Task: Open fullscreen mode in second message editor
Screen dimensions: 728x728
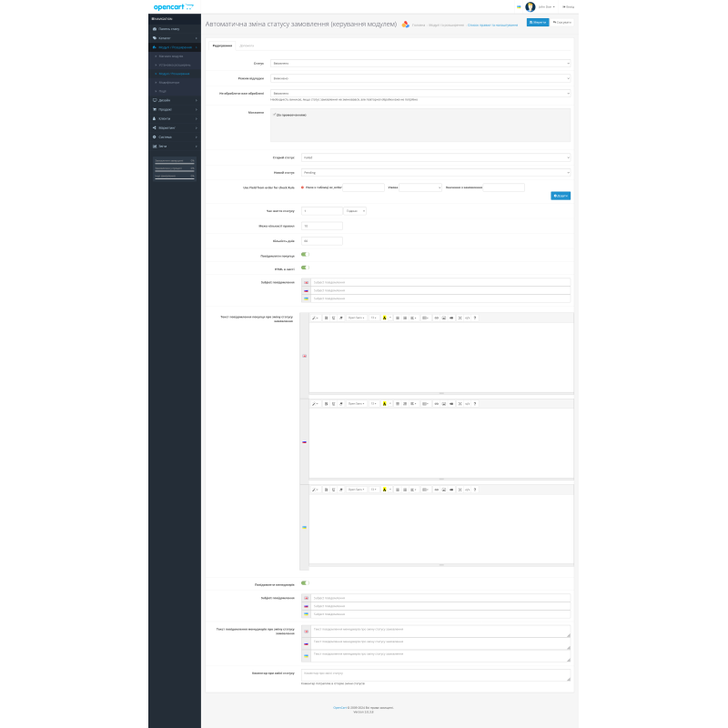Action: coord(460,403)
